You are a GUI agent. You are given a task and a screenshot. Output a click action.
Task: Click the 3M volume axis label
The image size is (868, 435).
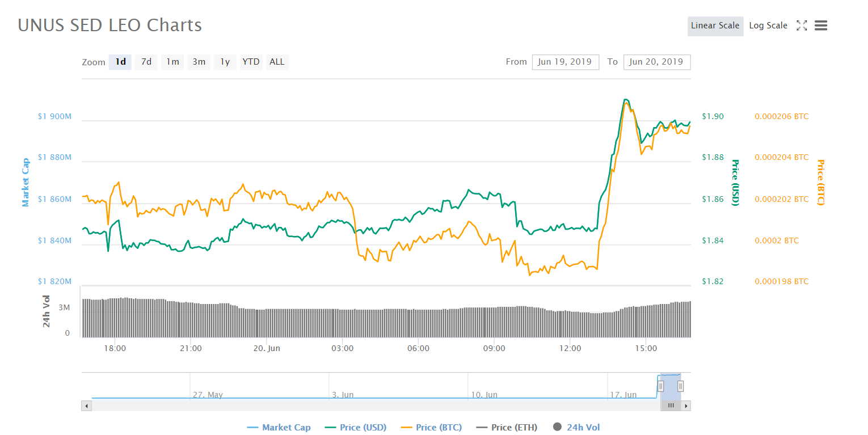tap(64, 308)
